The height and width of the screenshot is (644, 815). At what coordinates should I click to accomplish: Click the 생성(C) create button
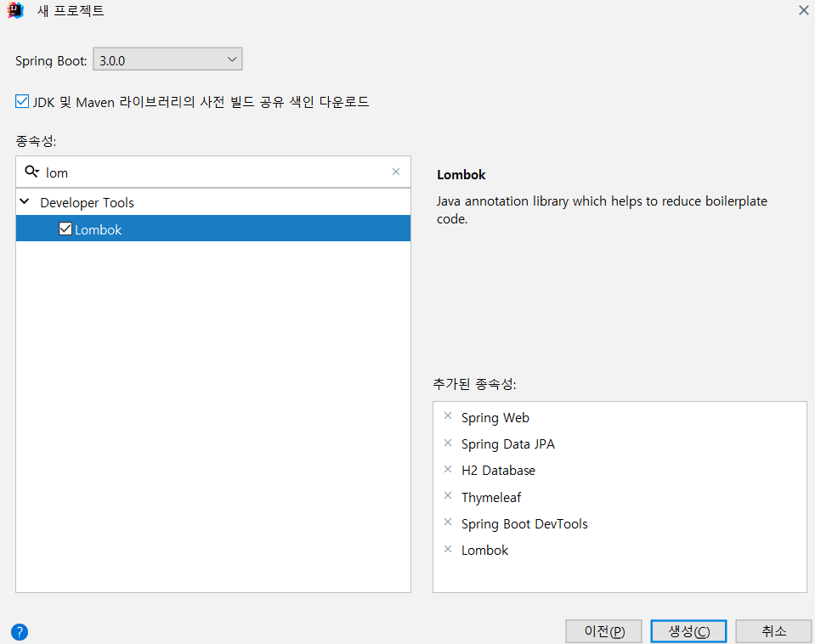[x=688, y=631]
